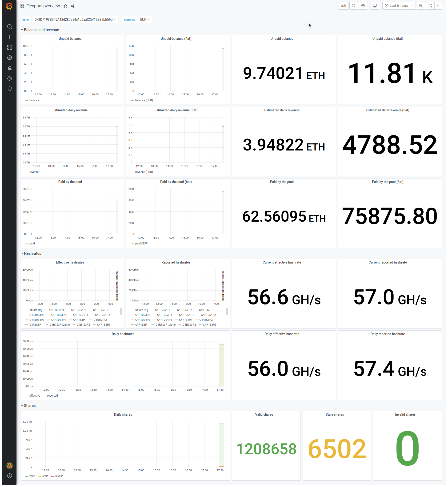Viewport: 448px width, 487px height.
Task: Open the Stale shares panel title menu
Action: (x=335, y=415)
